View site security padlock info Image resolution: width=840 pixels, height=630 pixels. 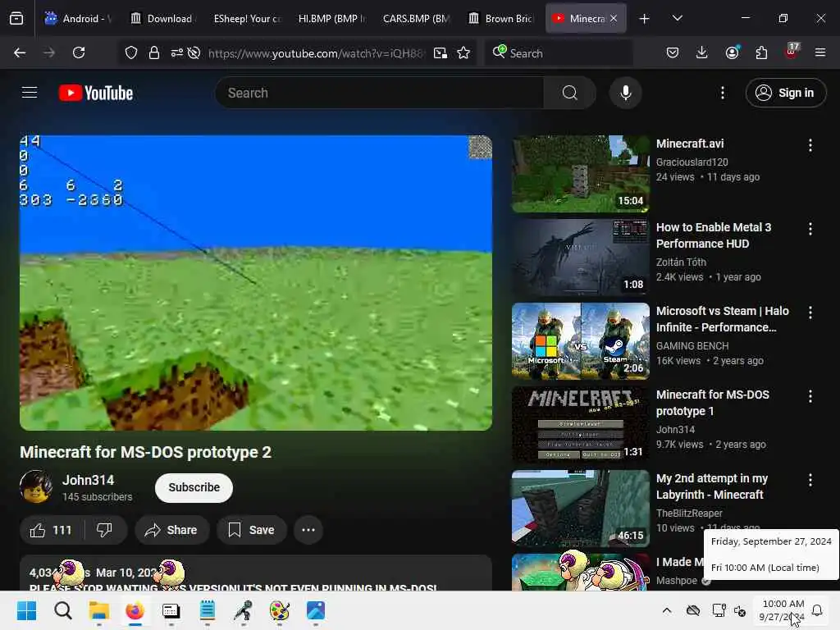click(x=154, y=52)
